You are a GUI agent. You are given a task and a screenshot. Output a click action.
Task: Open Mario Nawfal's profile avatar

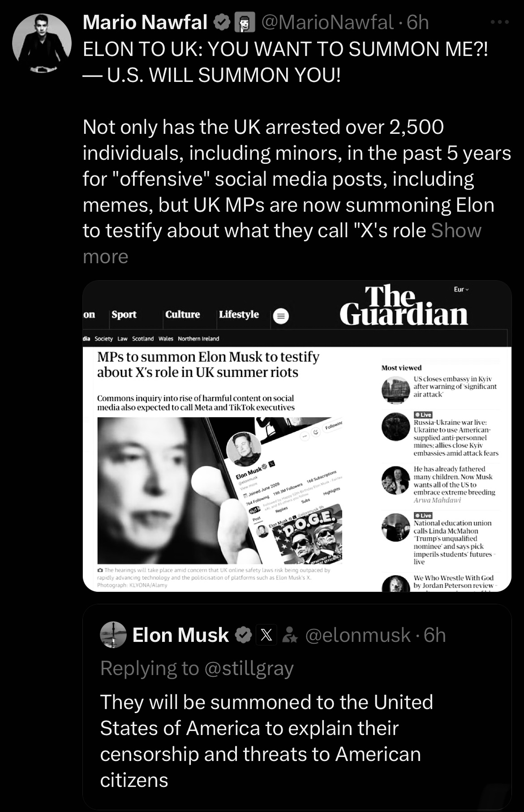pos(42,43)
